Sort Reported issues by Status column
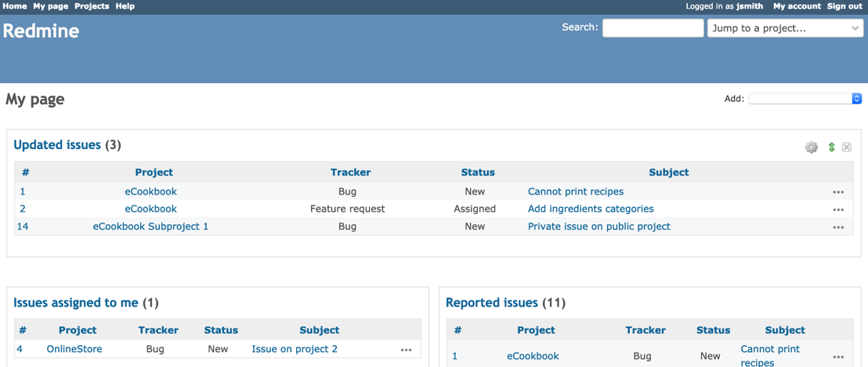Screen dimensions: 868x367 coord(714,330)
